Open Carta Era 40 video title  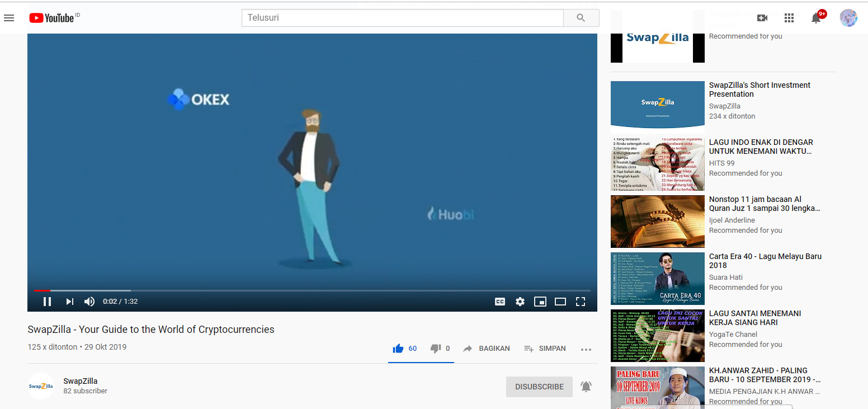[765, 261]
